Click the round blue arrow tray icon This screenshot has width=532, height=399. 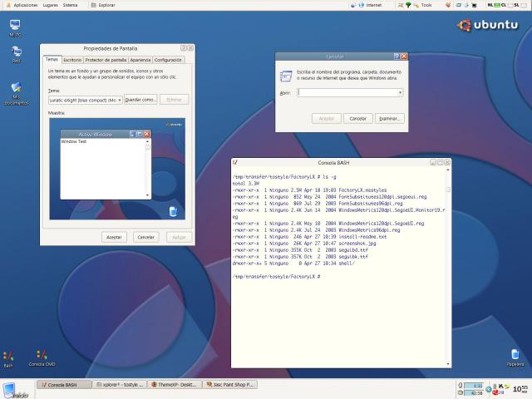click(488, 389)
